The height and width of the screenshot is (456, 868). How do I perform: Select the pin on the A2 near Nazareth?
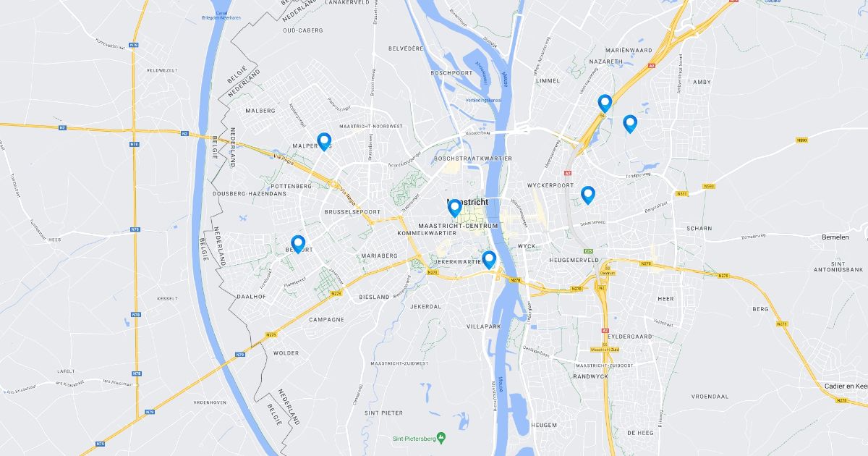[x=605, y=104]
